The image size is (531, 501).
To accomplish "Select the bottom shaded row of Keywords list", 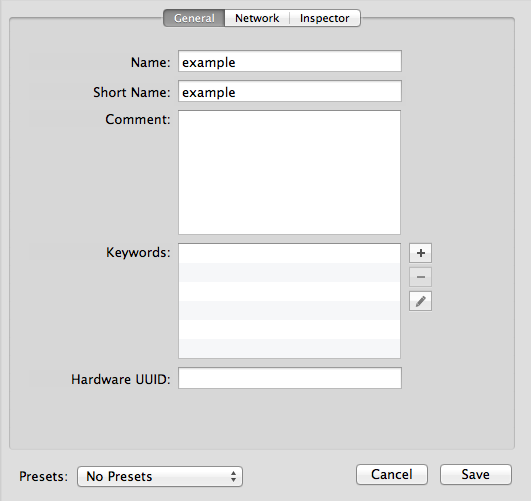I will click(x=290, y=348).
